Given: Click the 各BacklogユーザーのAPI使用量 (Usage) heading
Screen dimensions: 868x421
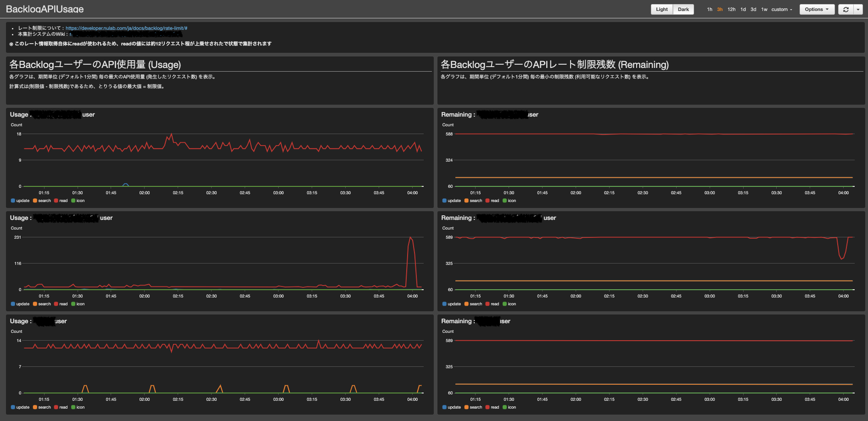Looking at the screenshot, I should tap(95, 65).
